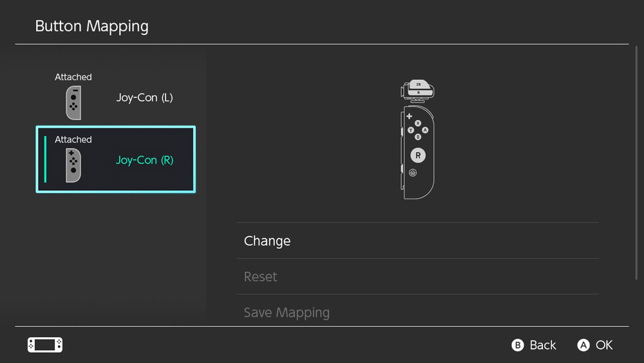Select the Joy-Con (L) text label
Screen dimensions: 644x363
pos(144,98)
